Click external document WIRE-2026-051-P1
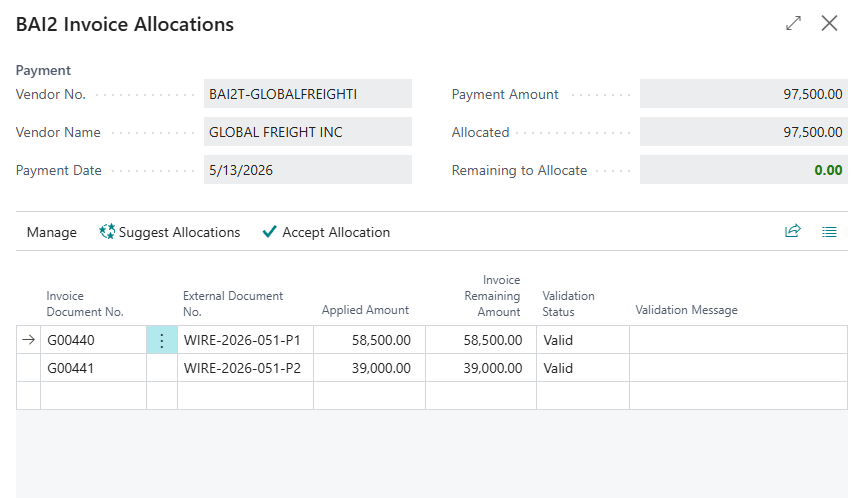863x498 pixels. click(x=245, y=340)
